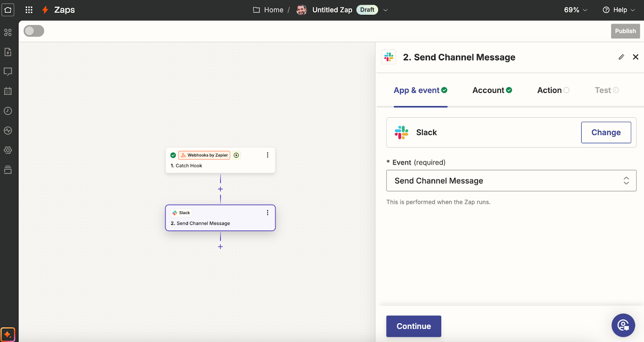Switch to the Action tab
This screenshot has width=644, height=342.
point(553,90)
